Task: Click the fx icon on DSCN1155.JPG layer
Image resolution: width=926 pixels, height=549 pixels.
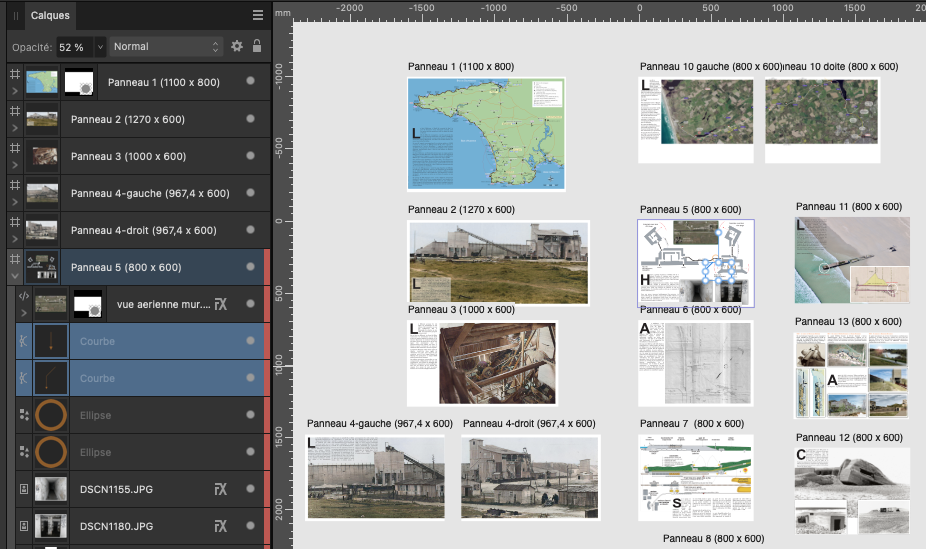Action: [x=221, y=489]
